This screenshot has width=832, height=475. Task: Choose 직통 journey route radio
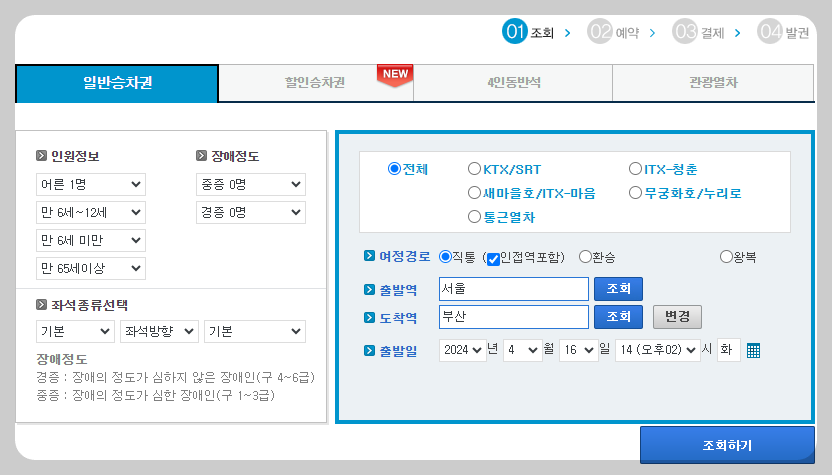point(445,257)
